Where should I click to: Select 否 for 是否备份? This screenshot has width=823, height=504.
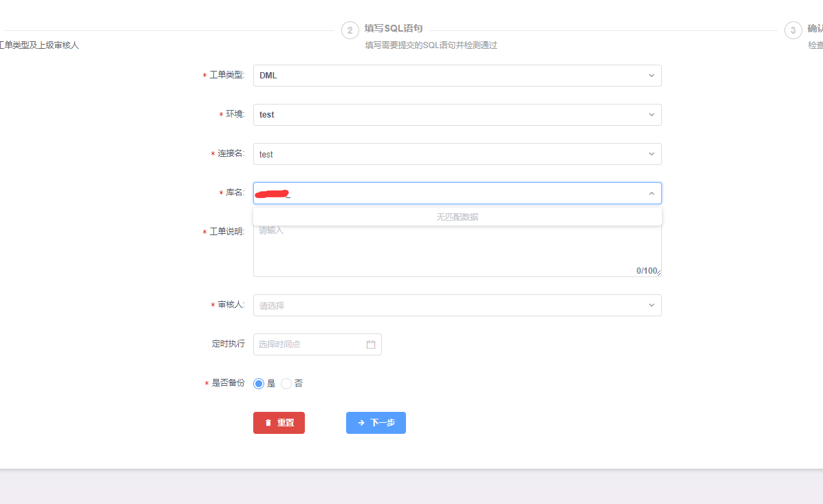click(286, 384)
